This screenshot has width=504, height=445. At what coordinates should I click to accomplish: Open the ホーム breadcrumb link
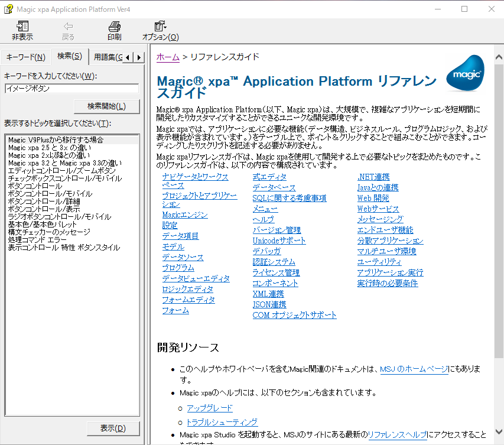168,57
